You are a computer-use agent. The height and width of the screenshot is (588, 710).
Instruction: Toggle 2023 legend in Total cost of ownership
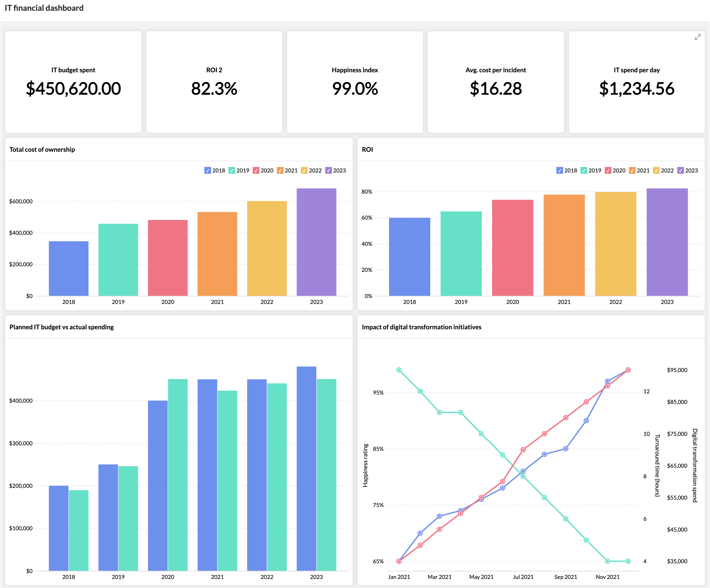(x=328, y=170)
